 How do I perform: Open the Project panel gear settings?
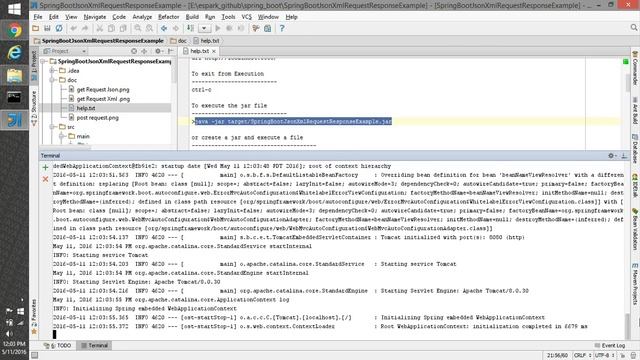point(158,51)
